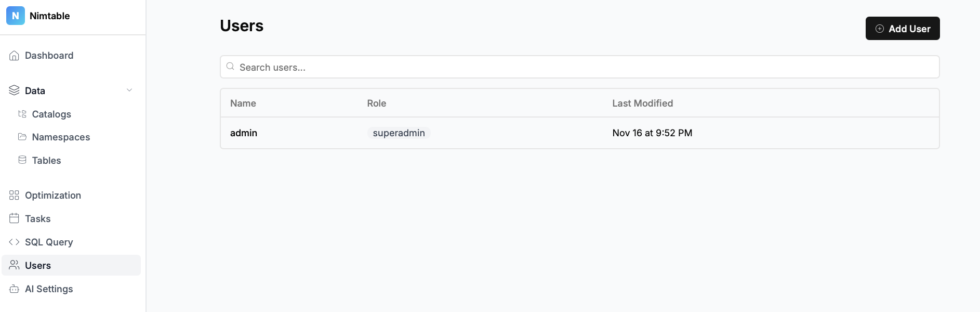Click the Data layers icon
This screenshot has width=980, height=312.
click(x=14, y=90)
